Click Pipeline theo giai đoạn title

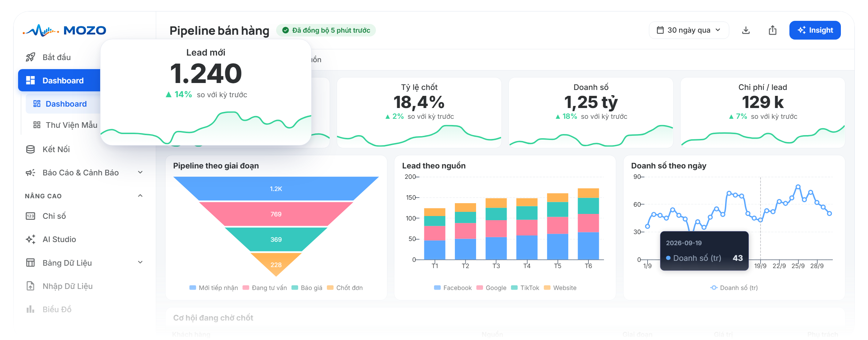pos(216,166)
